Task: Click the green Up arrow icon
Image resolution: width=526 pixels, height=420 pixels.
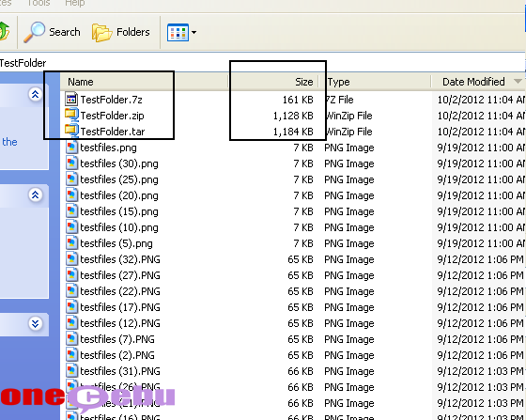Action: tap(4, 31)
